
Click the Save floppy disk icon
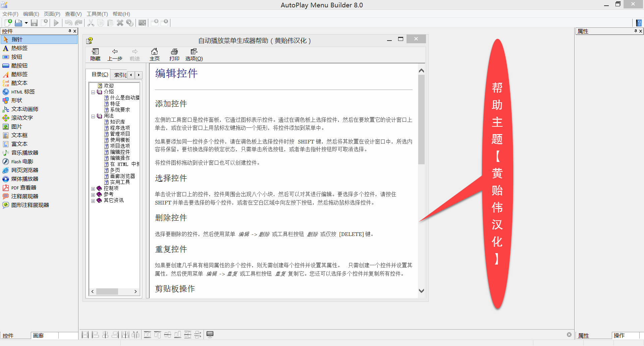pos(34,23)
